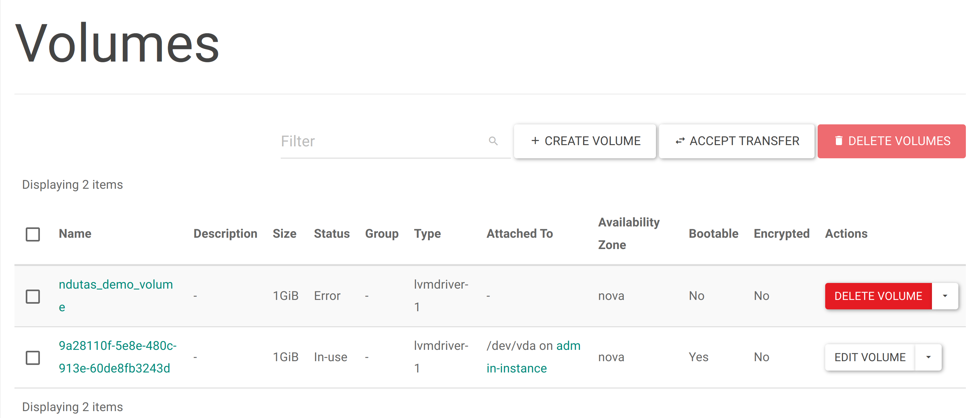The width and height of the screenshot is (980, 418).
Task: Click the search magnifier icon in the filter
Action: pyautogui.click(x=493, y=141)
